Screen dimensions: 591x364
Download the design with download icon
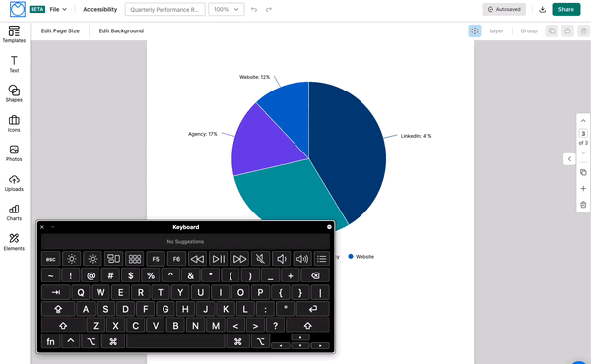pyautogui.click(x=543, y=10)
